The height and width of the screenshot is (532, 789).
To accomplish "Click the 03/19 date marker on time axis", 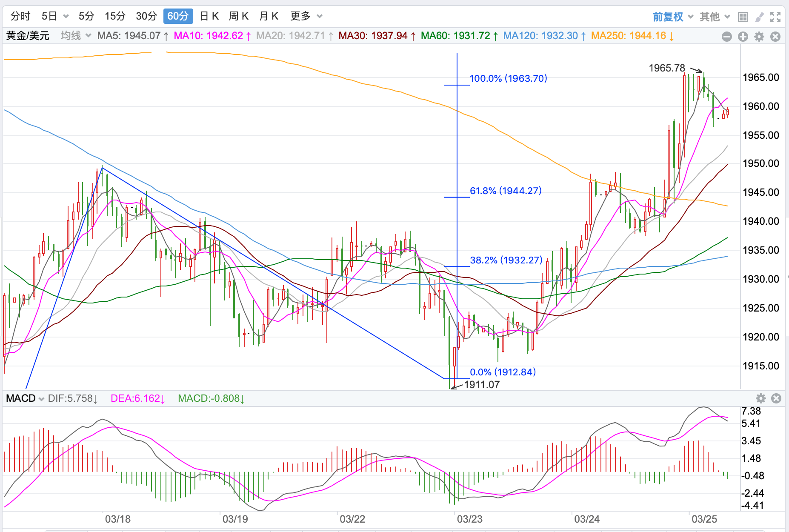I will tap(235, 519).
